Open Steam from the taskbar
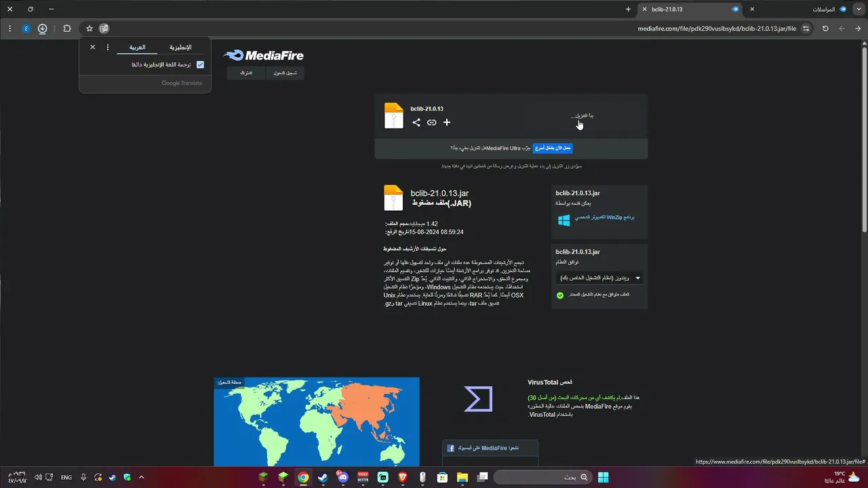Image resolution: width=868 pixels, height=488 pixels. (x=323, y=478)
